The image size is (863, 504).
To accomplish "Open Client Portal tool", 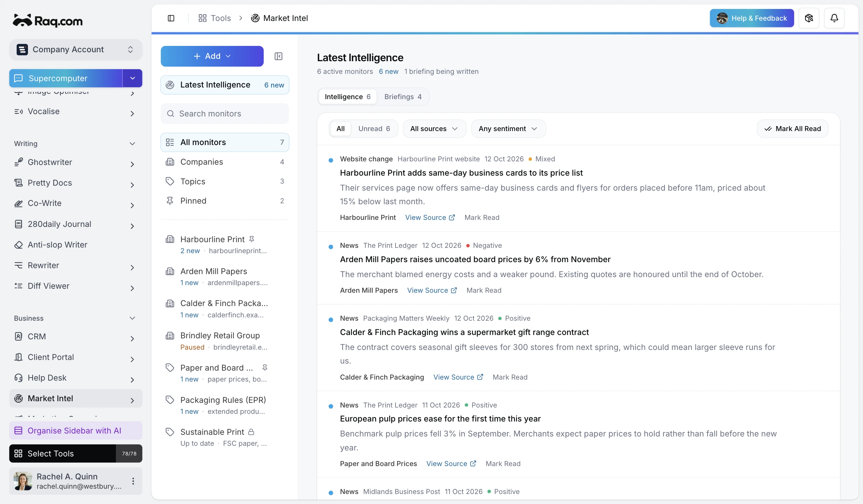I will coord(76,357).
